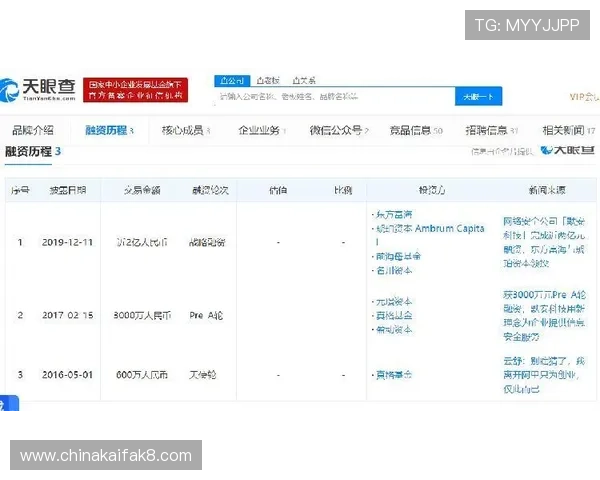Click the 天使轮 round cell
600x480 pixels.
click(x=202, y=375)
